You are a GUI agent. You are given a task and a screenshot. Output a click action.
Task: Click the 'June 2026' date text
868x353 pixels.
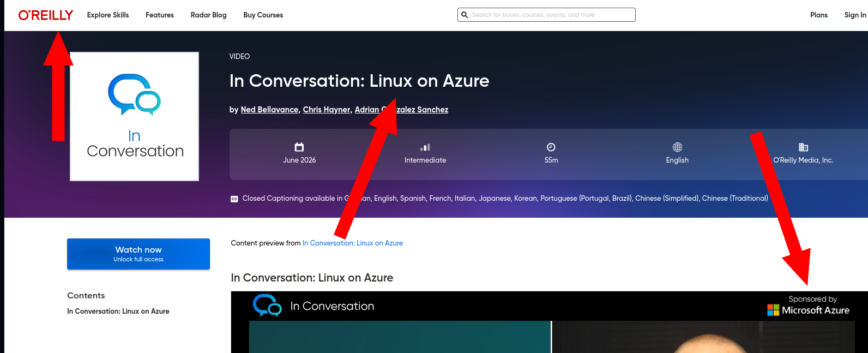click(x=299, y=160)
